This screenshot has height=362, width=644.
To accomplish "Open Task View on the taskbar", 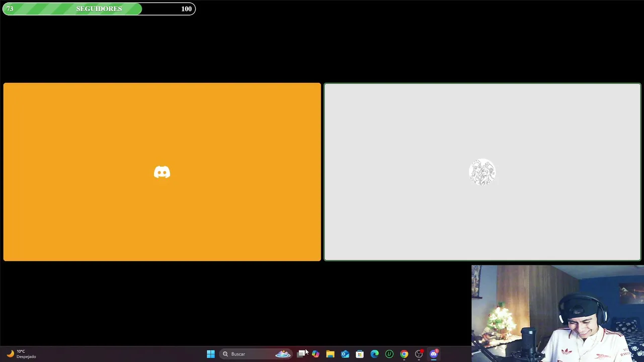I will (x=301, y=354).
